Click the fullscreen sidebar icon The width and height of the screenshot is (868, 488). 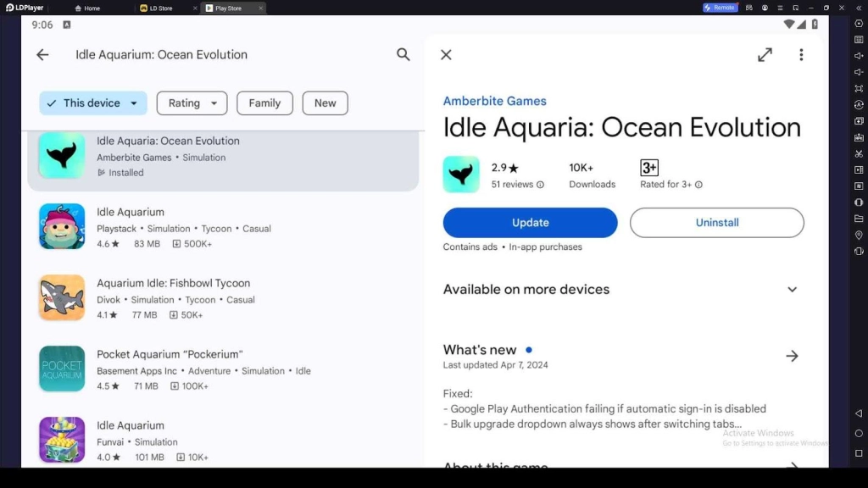[859, 88]
